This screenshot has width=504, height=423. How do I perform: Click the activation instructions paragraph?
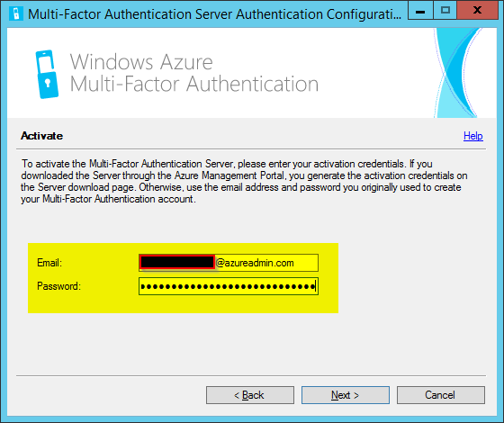click(x=244, y=181)
